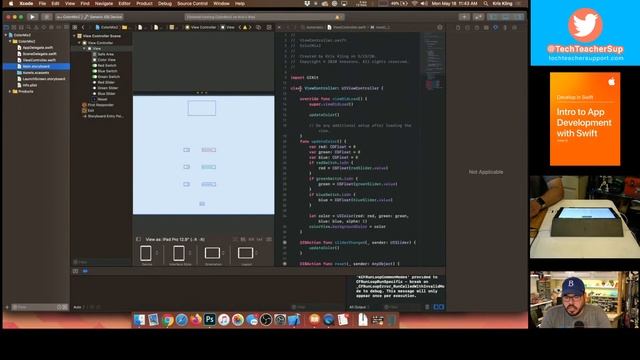Viewport: 640px width, 360px height.
Task: Click related items grid icon in jump bar
Action: [75, 27]
